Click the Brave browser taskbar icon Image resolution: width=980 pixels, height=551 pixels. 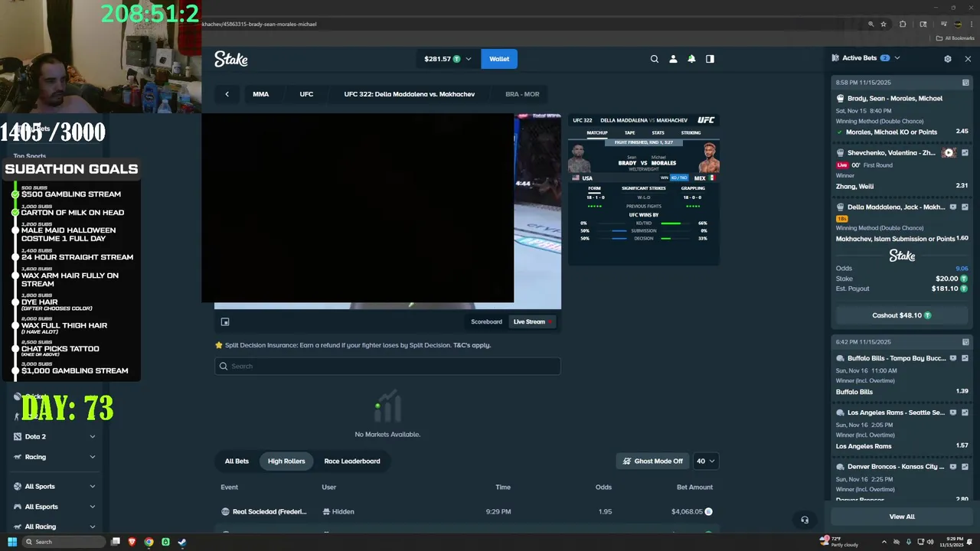pyautogui.click(x=132, y=542)
